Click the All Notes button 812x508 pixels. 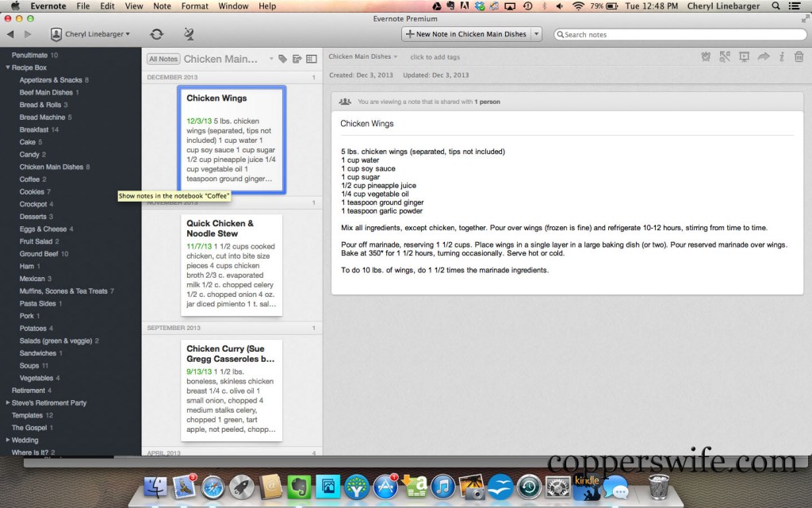163,59
